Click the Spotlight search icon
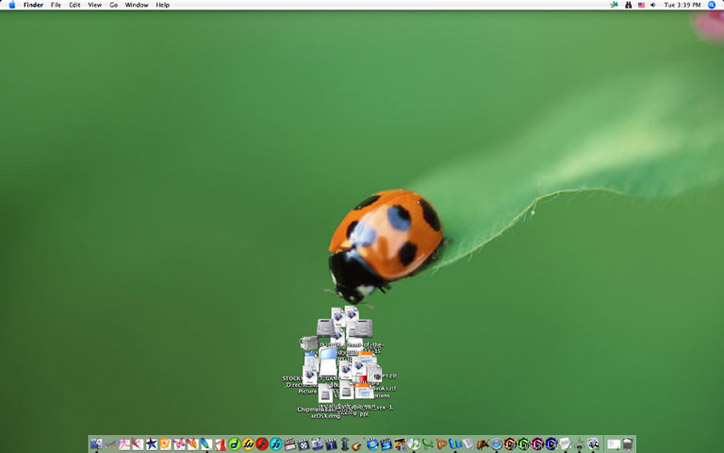 712,5
